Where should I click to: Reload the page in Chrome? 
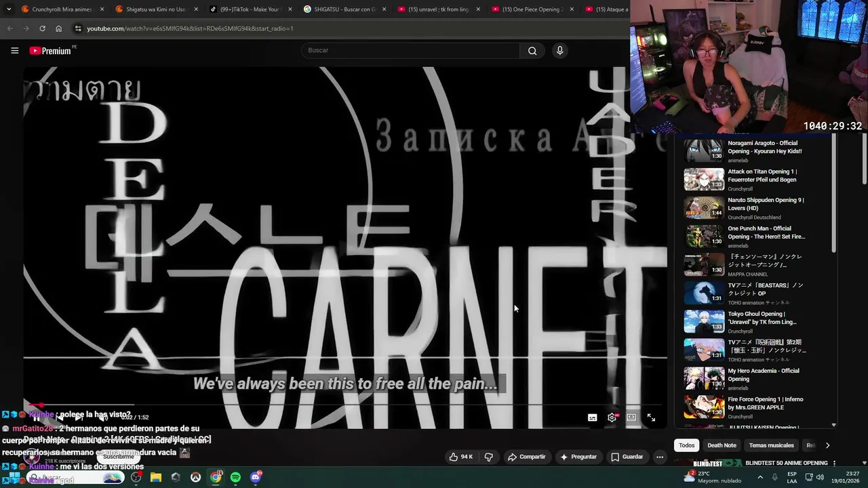click(42, 28)
